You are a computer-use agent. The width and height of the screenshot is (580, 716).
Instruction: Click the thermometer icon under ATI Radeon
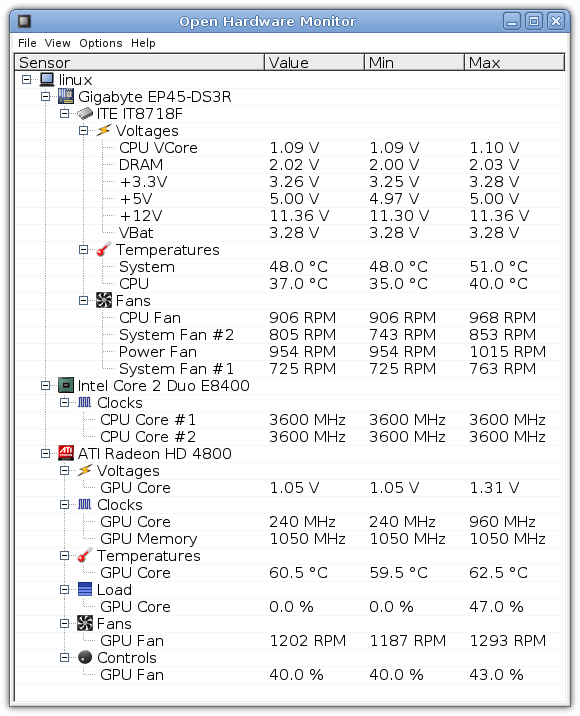click(x=85, y=555)
